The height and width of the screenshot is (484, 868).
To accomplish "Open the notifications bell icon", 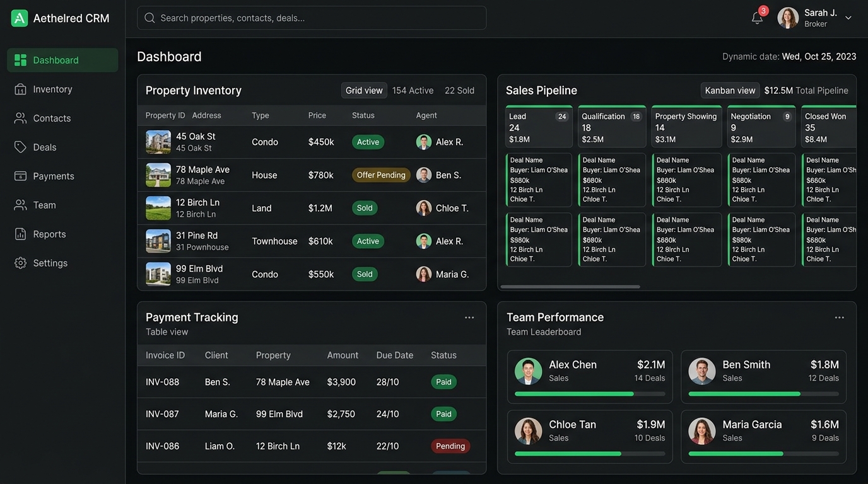I will pyautogui.click(x=757, y=18).
